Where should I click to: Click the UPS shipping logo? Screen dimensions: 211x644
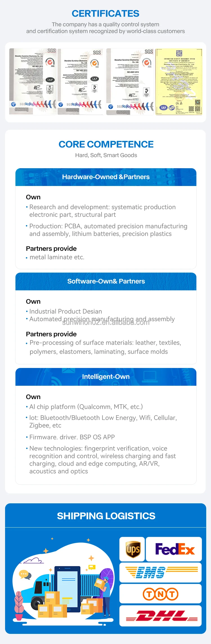(x=132, y=549)
